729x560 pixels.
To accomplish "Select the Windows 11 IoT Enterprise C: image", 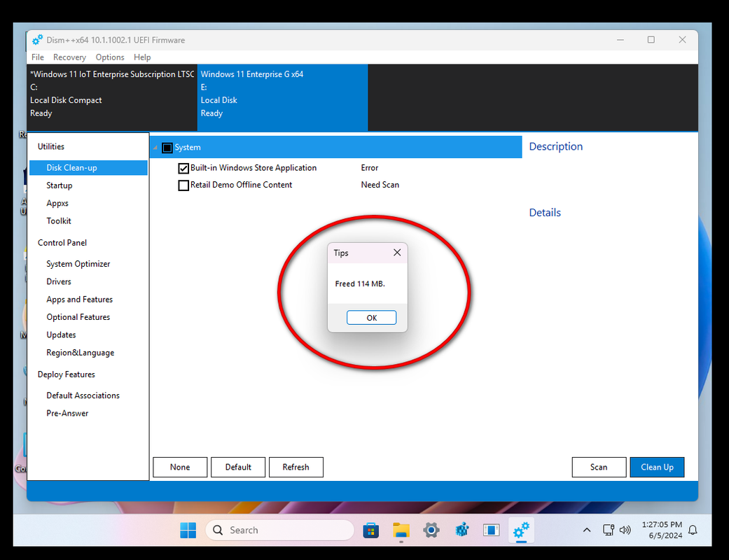I will coord(112,97).
